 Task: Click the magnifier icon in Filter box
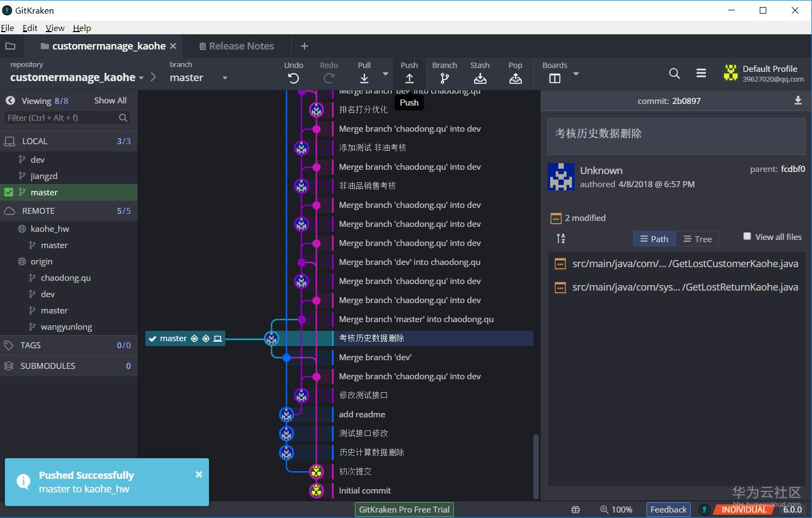(123, 118)
